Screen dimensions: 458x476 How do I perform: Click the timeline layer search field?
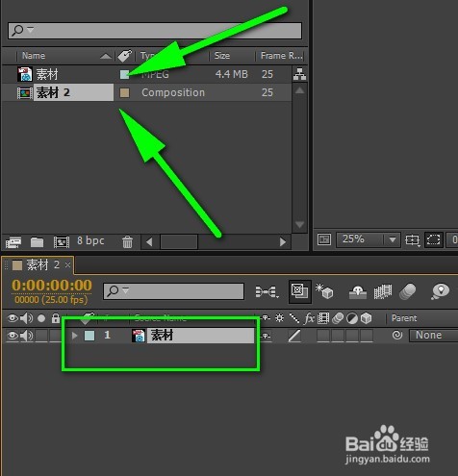173,291
